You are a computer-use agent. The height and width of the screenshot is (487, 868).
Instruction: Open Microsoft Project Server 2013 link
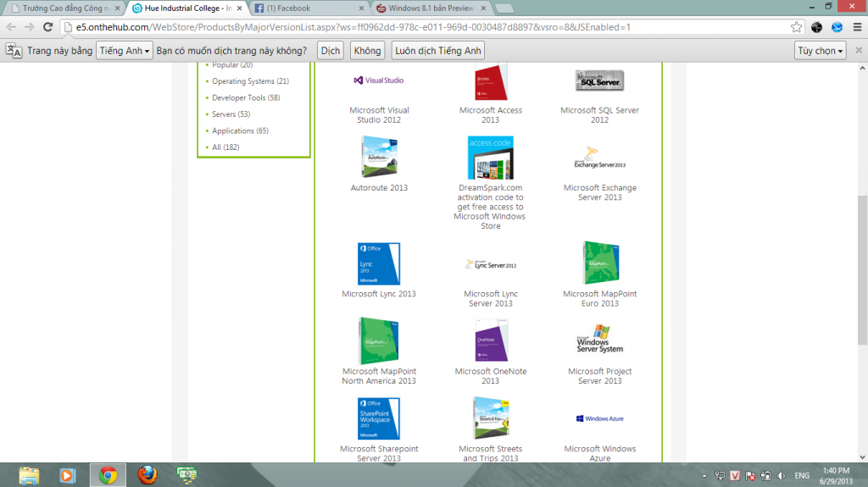click(599, 376)
